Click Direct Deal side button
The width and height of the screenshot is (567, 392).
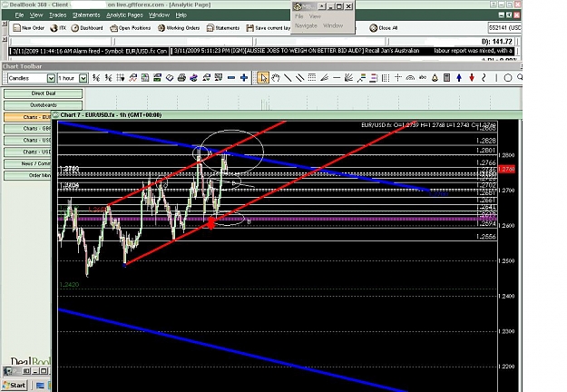pos(43,93)
